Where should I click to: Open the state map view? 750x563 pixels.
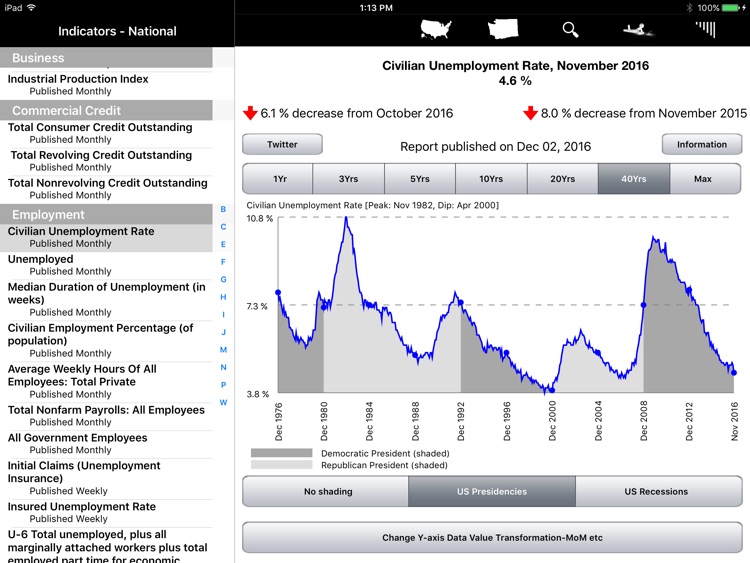click(x=504, y=29)
